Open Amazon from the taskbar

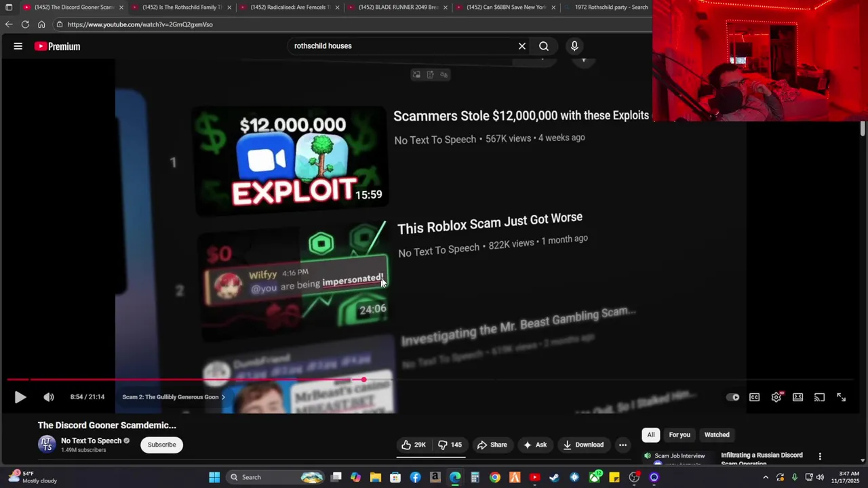435,477
